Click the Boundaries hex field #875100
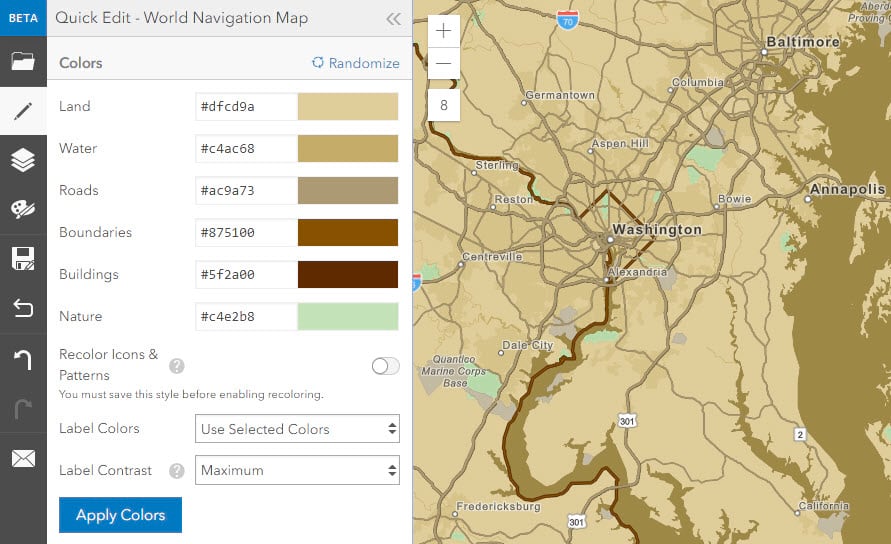The height and width of the screenshot is (544, 891). click(246, 232)
